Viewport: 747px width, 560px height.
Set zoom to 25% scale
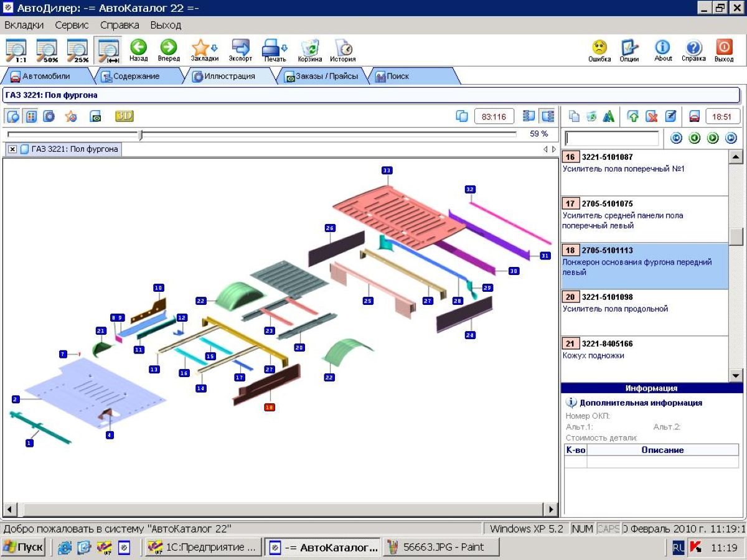coord(78,50)
